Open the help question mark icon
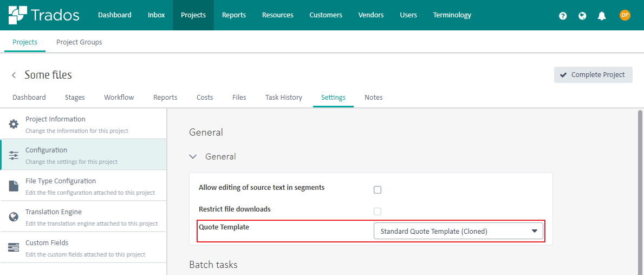The height and width of the screenshot is (275, 644). [x=563, y=16]
